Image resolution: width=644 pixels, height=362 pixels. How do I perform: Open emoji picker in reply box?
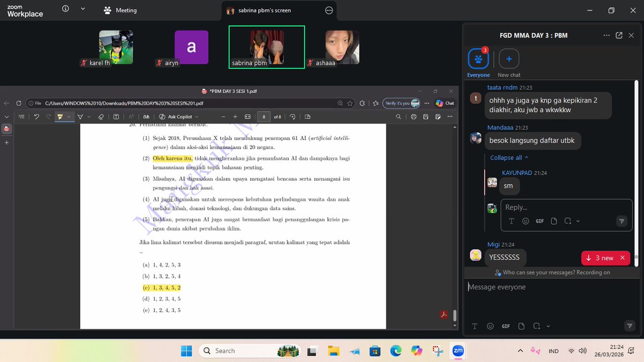point(525,221)
